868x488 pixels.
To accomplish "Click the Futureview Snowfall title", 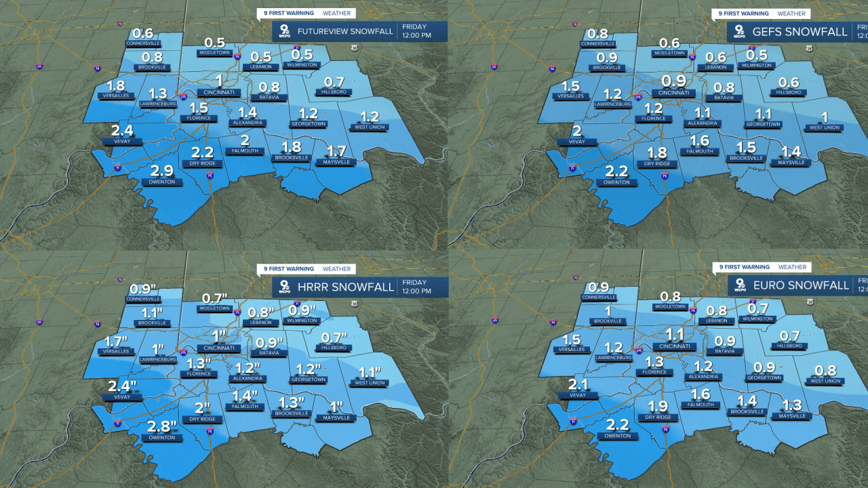I will [345, 31].
